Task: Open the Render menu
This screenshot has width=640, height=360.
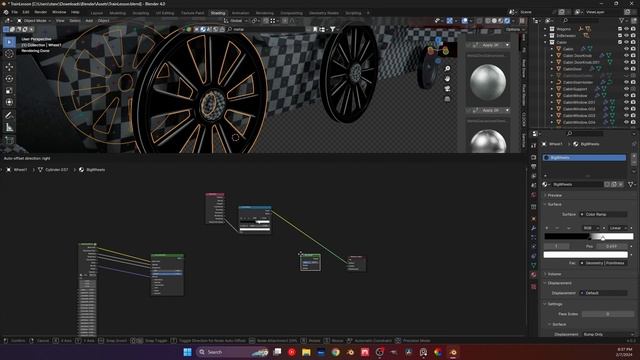Action: [x=41, y=12]
